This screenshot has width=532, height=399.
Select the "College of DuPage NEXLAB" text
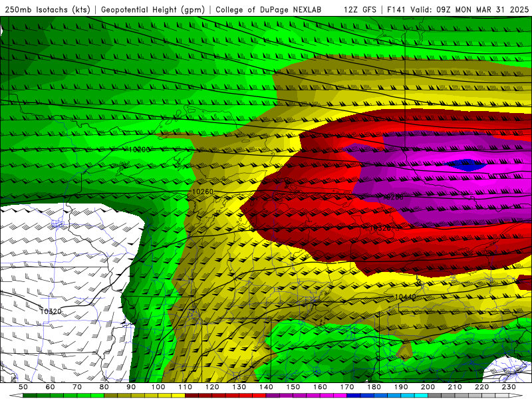(x=269, y=10)
